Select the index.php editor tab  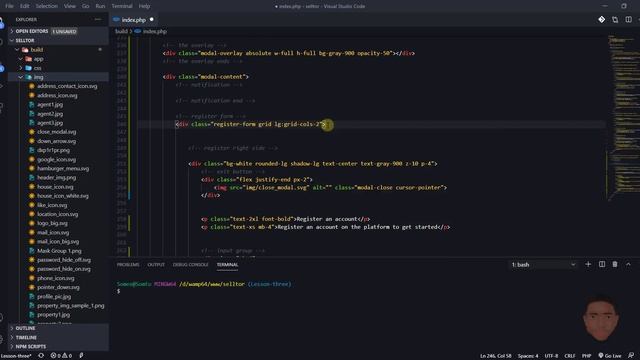[134, 20]
